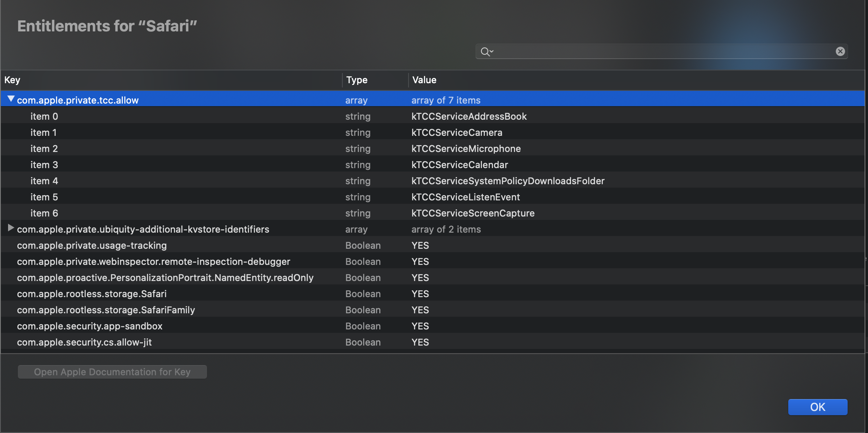Select the PersonalizationPortrait.NamedEntity.readOnly key
The height and width of the screenshot is (433, 868).
click(x=165, y=278)
